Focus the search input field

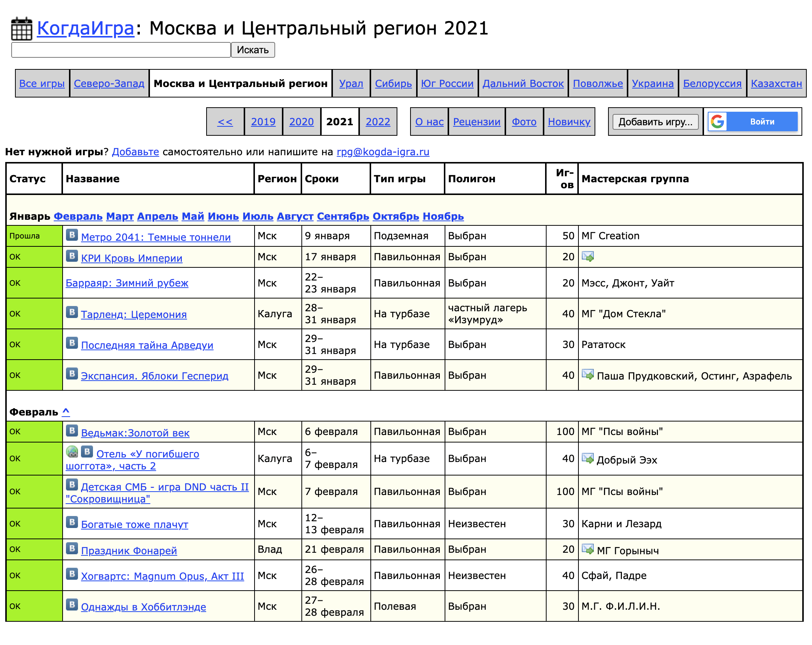click(x=121, y=50)
